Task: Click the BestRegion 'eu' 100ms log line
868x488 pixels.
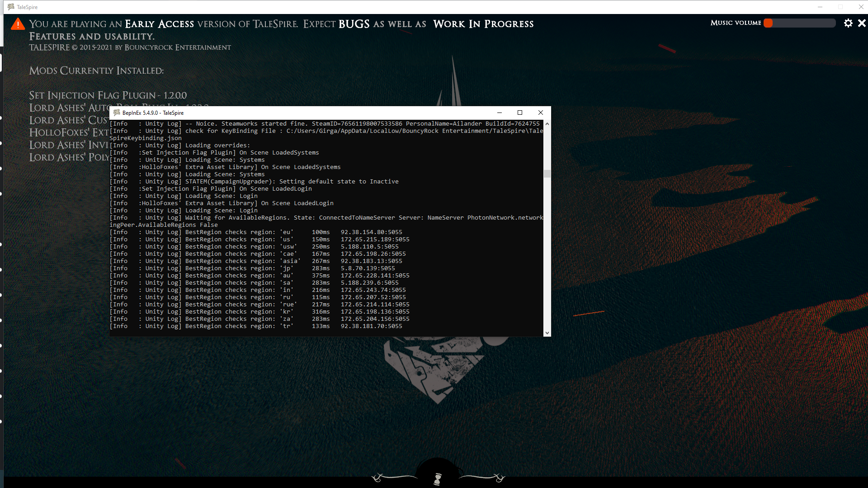Action: click(256, 232)
